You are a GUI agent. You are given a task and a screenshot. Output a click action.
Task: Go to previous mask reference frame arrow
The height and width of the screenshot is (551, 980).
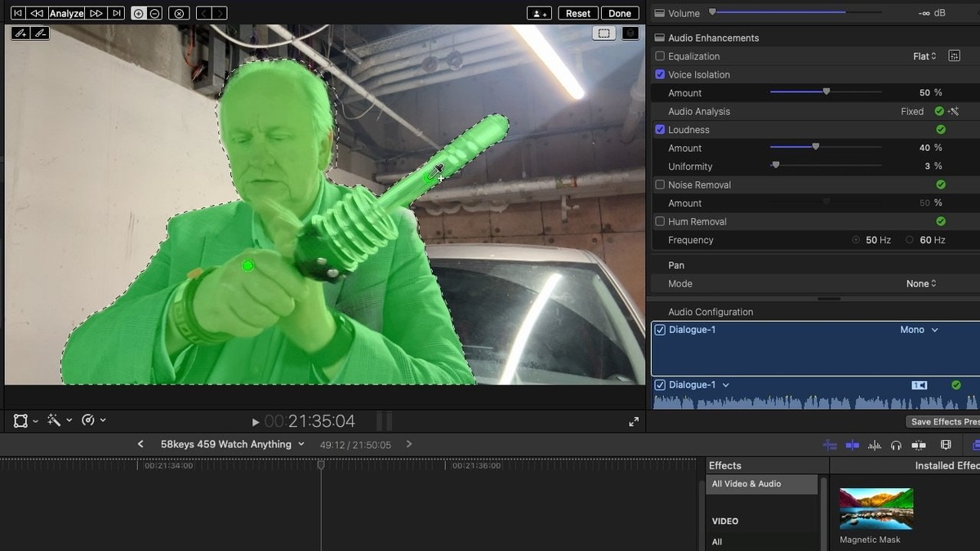point(204,13)
